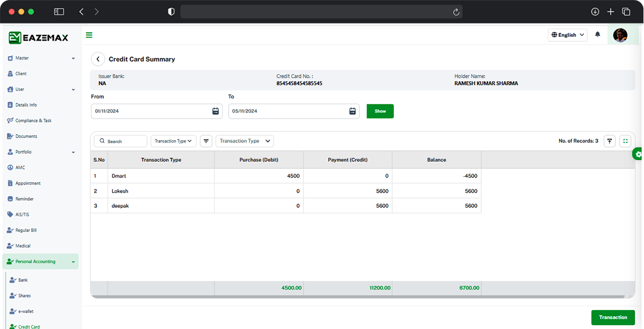
Task: Open the From date calendar icon
Action: pyautogui.click(x=216, y=111)
